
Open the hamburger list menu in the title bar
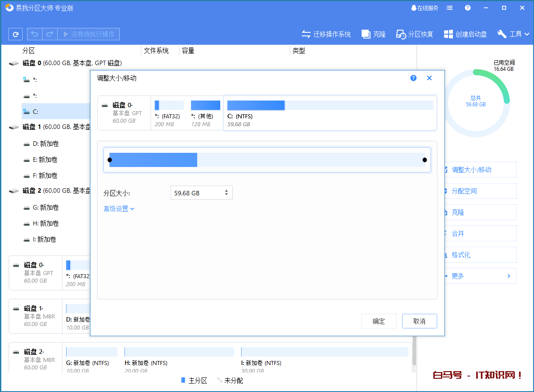pyautogui.click(x=449, y=8)
